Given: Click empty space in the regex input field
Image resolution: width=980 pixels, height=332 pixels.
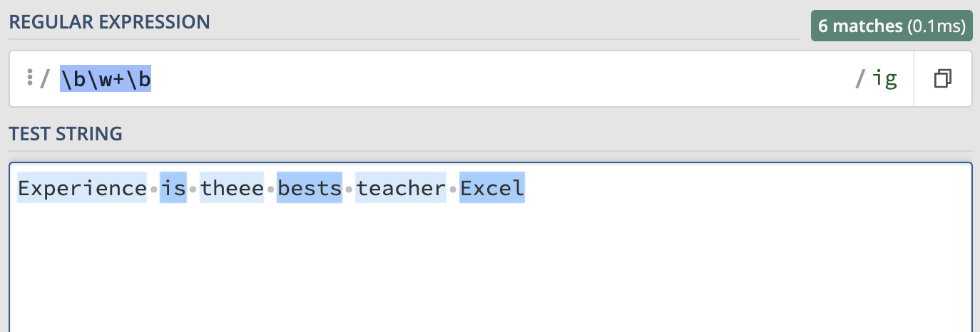Looking at the screenshot, I should 499,79.
